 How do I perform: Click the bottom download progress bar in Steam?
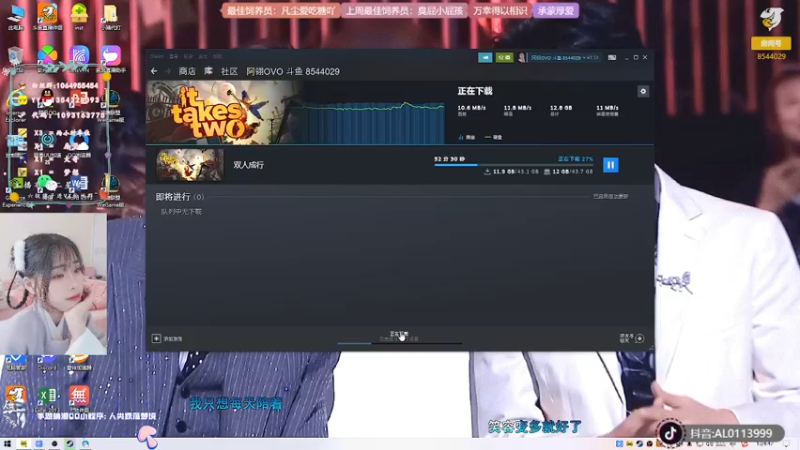click(x=399, y=343)
